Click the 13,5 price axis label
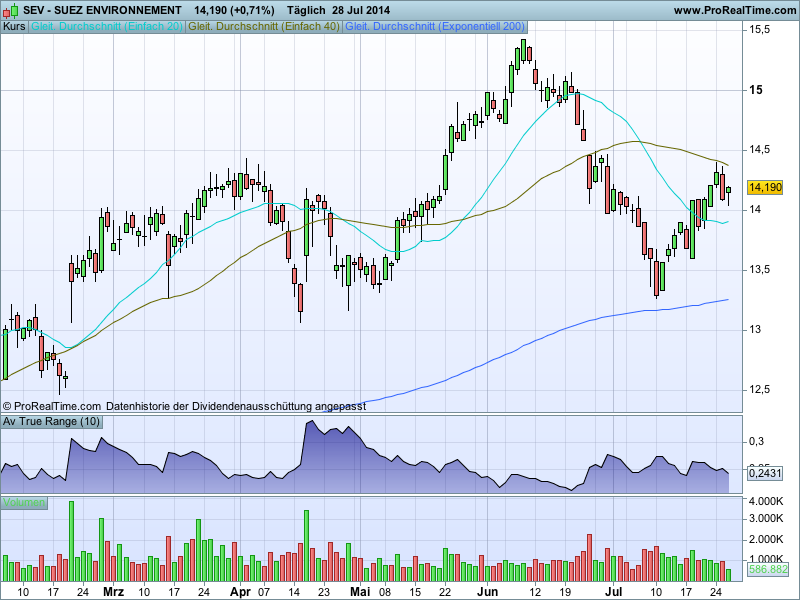The height and width of the screenshot is (600, 800). click(759, 270)
